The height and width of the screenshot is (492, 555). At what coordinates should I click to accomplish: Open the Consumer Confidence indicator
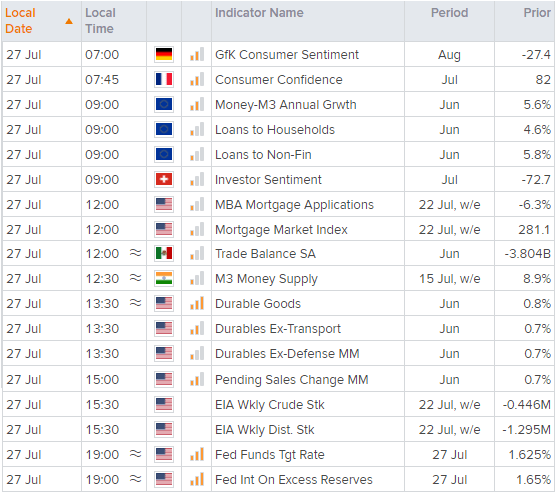point(279,80)
